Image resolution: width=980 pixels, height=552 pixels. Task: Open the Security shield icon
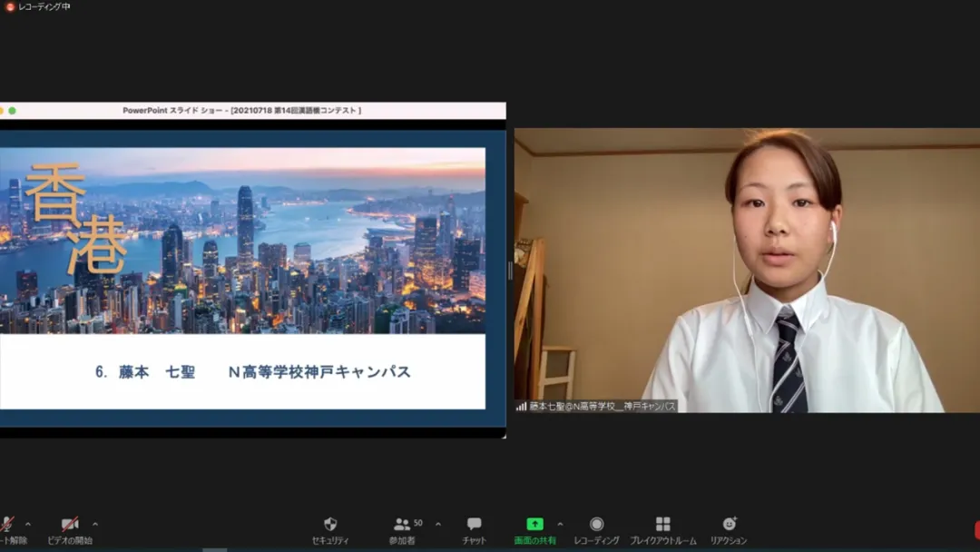(x=330, y=524)
